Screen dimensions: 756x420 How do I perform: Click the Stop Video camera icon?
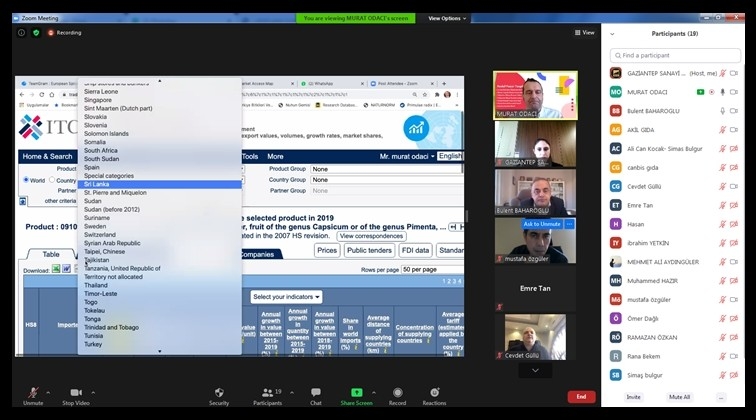coord(75,392)
